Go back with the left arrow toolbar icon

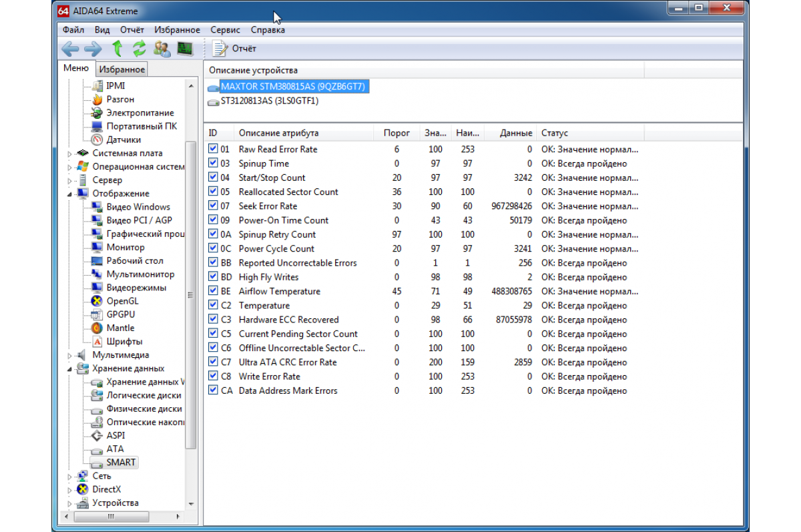pos(70,48)
